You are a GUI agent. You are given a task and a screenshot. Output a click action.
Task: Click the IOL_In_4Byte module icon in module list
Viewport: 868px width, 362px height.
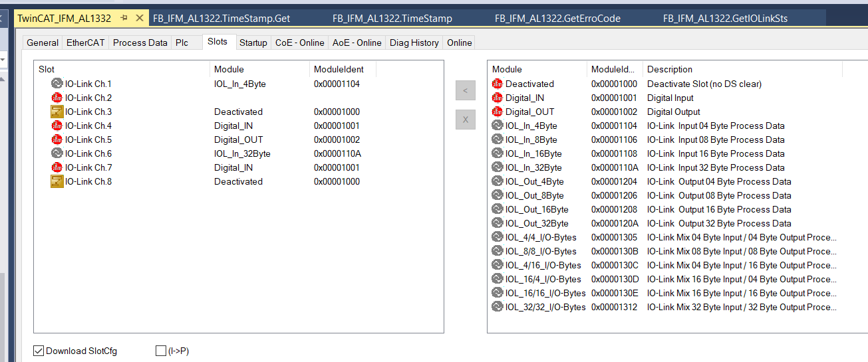(498, 126)
